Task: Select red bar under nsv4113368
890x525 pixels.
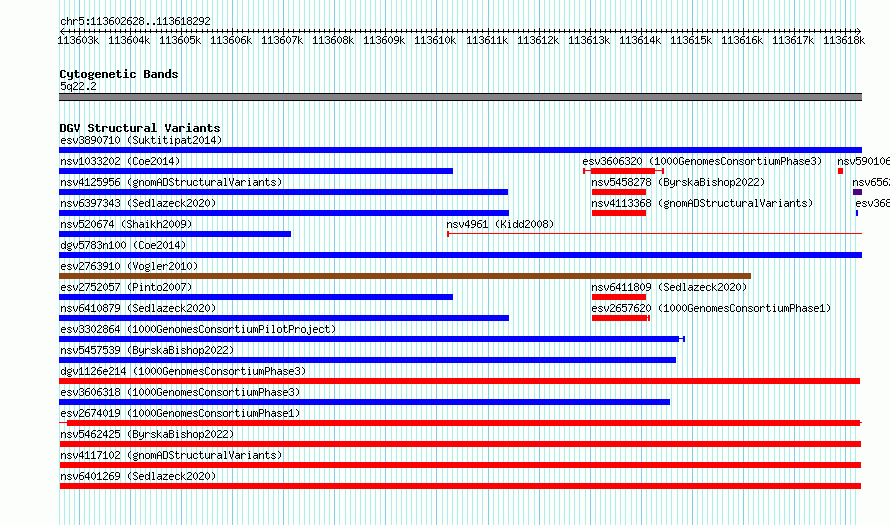Action: [x=619, y=213]
